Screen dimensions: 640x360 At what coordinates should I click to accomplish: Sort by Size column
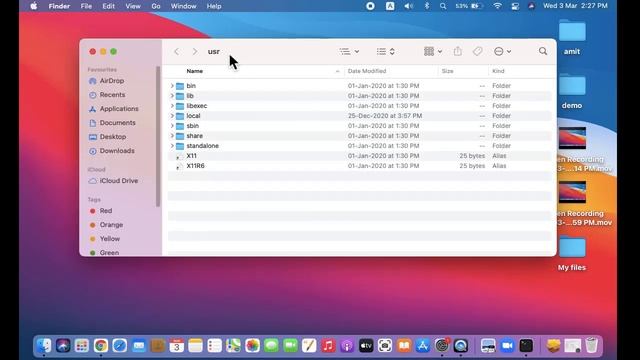(x=447, y=71)
